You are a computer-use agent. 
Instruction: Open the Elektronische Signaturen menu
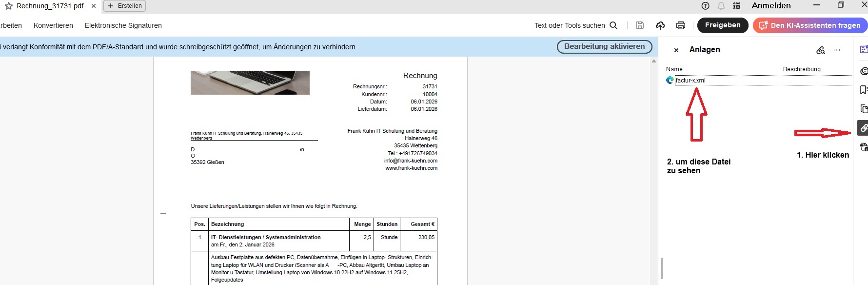[123, 25]
